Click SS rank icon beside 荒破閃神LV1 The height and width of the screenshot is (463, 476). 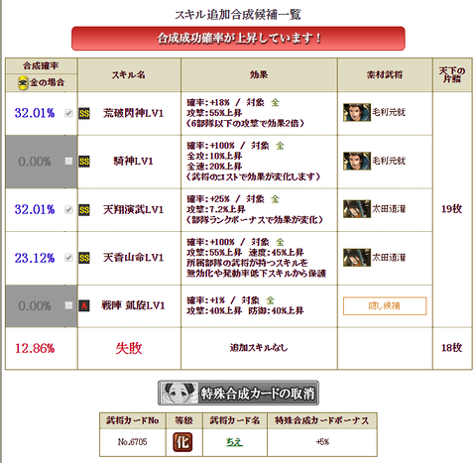[84, 114]
